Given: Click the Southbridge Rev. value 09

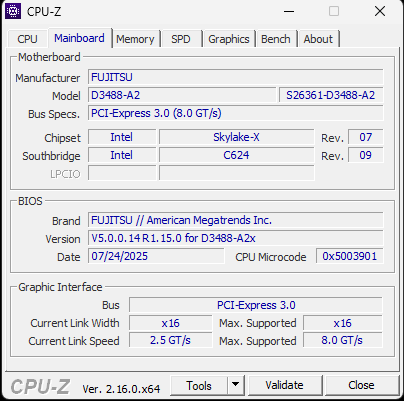Looking at the screenshot, I should point(366,155).
